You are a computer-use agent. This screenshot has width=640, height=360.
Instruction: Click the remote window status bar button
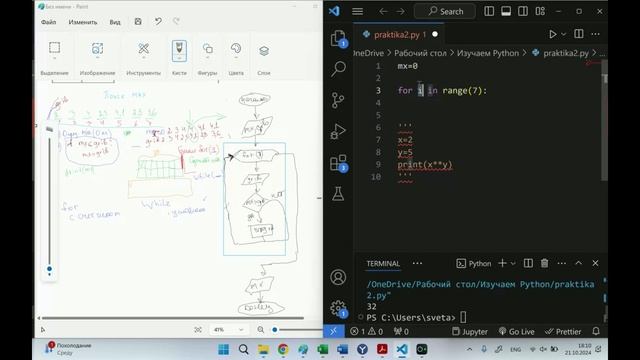333,331
